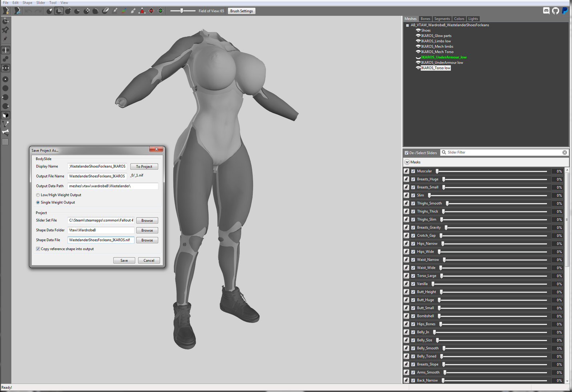This screenshot has height=392, width=572.
Task: Uncheck the Vanilla slider checkbox
Action: click(413, 284)
